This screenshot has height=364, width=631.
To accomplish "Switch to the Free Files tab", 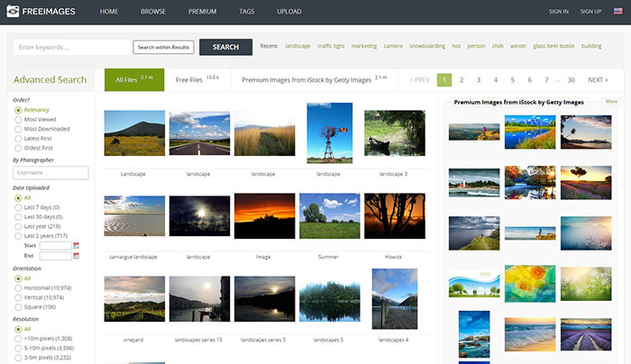I will tap(189, 80).
